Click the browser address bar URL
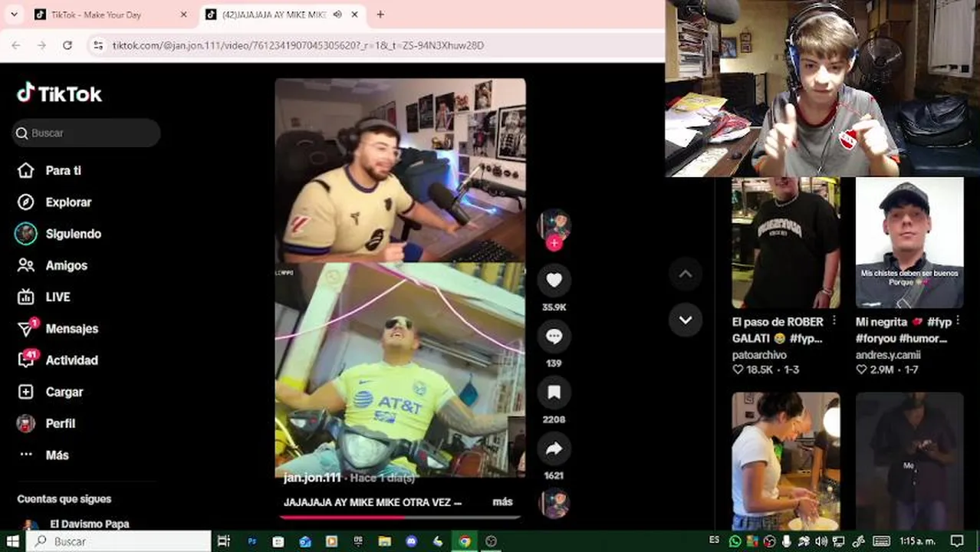The height and width of the screenshot is (552, 980). 298,45
